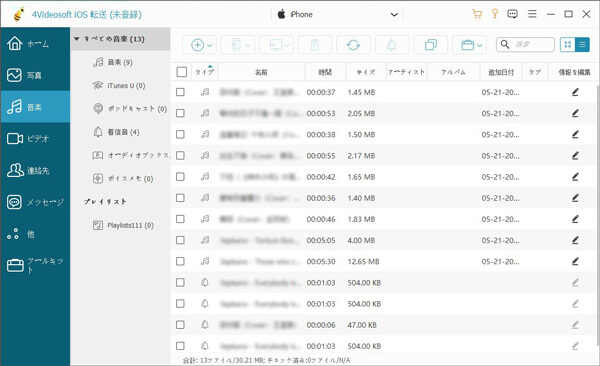Edit info for the 1.83 MB song
600x366 pixels.
pyautogui.click(x=575, y=219)
